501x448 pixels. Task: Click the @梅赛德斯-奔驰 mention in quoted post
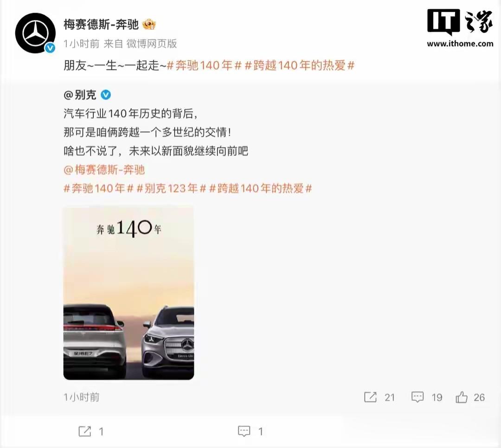pos(104,170)
